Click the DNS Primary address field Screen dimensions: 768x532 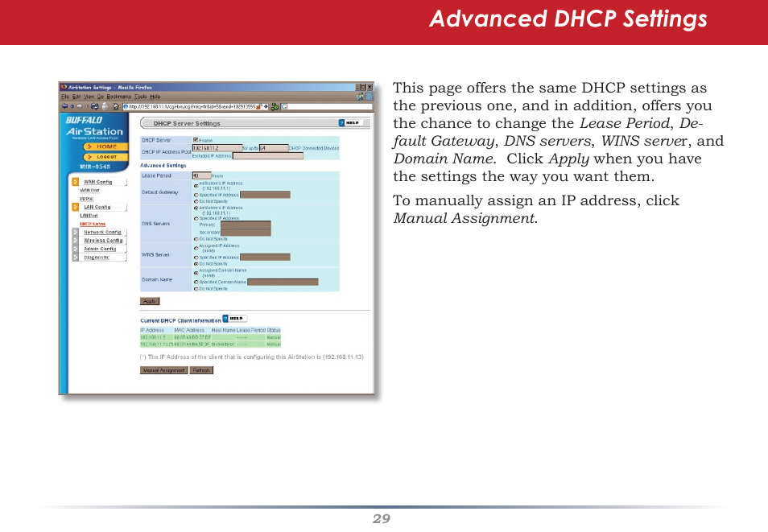coord(246,225)
